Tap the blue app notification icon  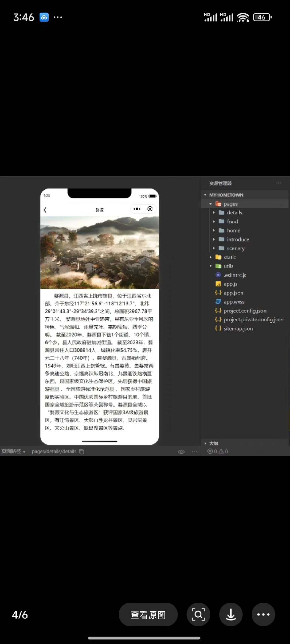[44, 17]
